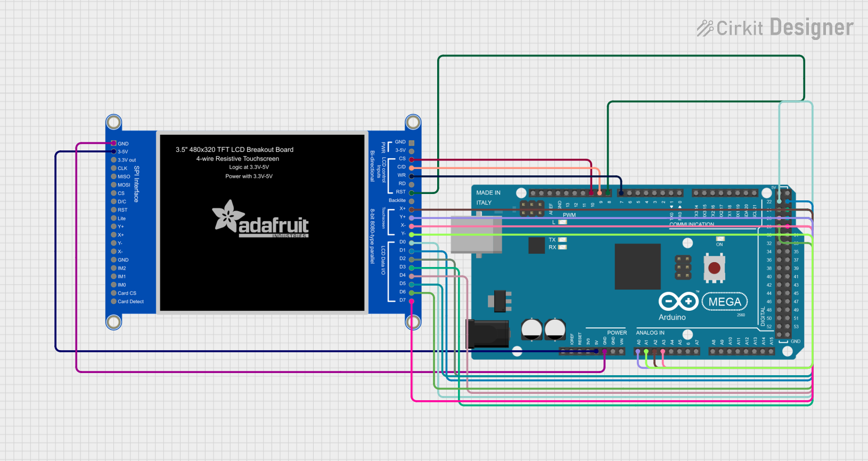868x461 pixels.
Task: Click the "ANALOG IN" label
Action: 650,333
